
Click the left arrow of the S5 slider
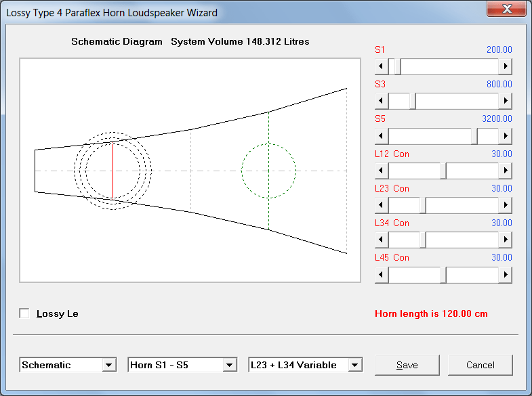382,136
